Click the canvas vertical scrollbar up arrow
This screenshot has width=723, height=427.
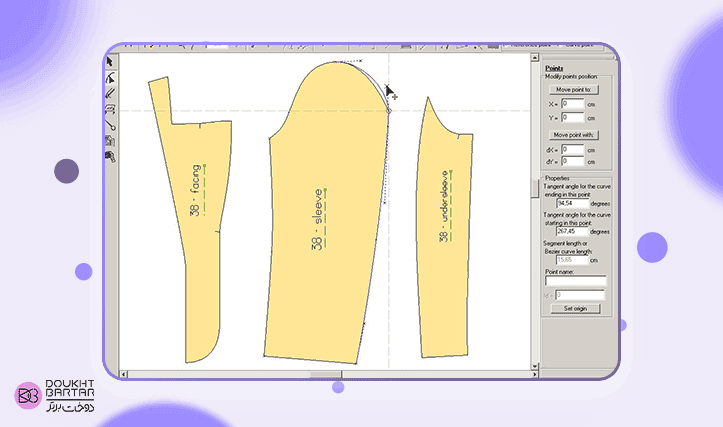(x=534, y=58)
